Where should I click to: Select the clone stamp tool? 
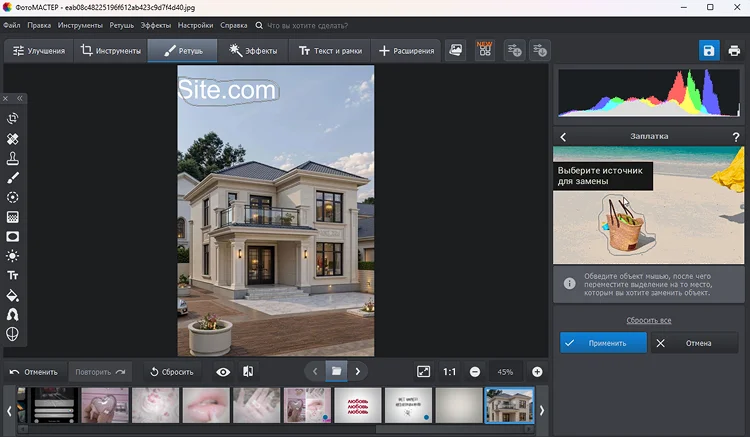point(12,158)
